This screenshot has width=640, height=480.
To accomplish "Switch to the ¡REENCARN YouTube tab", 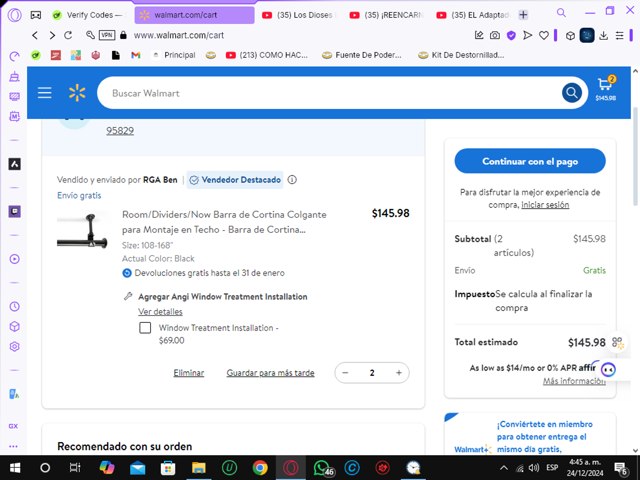I will [387, 15].
